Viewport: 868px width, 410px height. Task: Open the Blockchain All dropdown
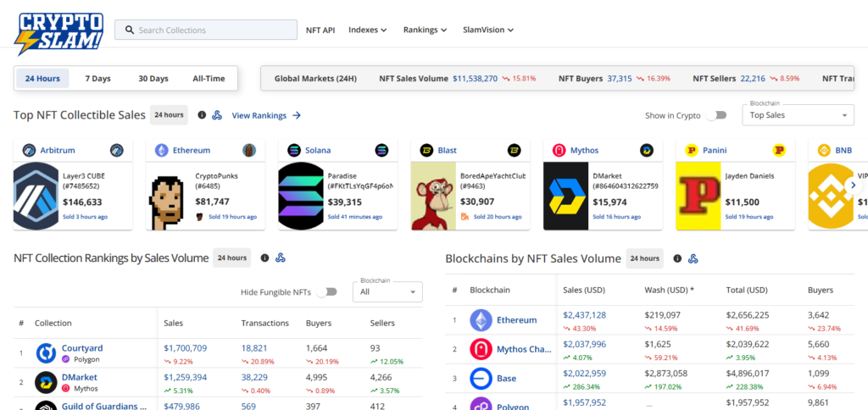[387, 291]
